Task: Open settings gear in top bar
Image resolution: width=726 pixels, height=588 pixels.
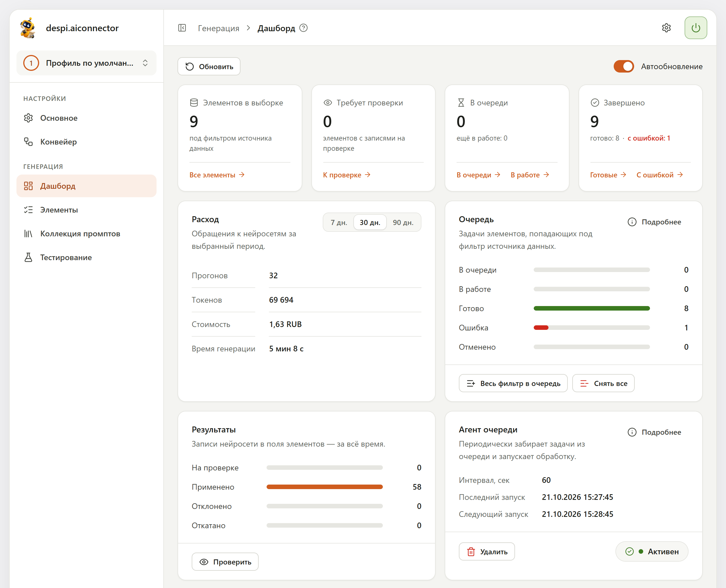Action: point(666,28)
